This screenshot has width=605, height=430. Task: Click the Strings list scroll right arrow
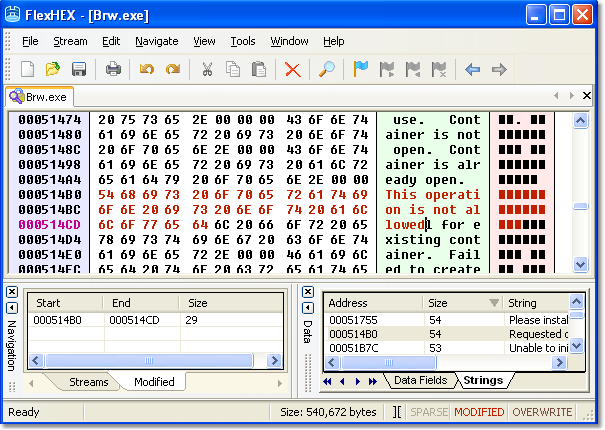(559, 362)
